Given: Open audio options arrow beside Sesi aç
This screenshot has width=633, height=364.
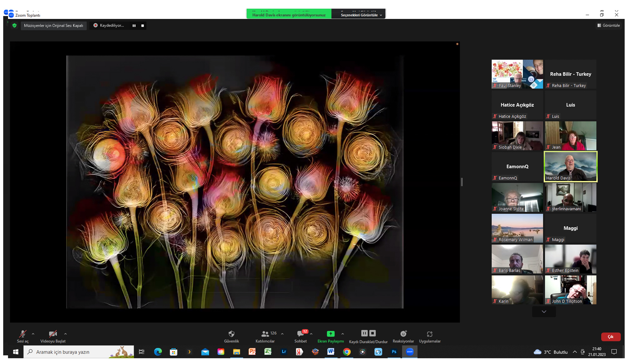Looking at the screenshot, I should [33, 334].
